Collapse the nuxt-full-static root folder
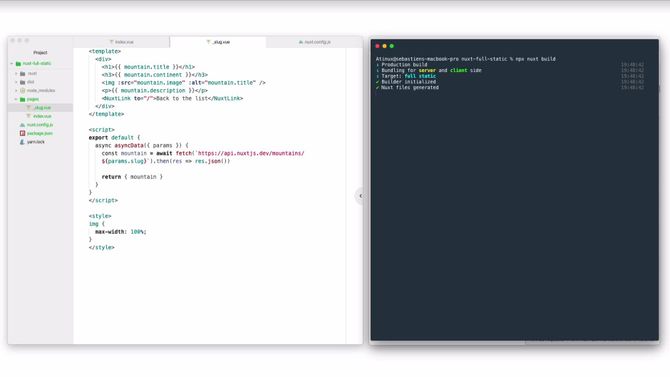This screenshot has width=670, height=377. 12,64
